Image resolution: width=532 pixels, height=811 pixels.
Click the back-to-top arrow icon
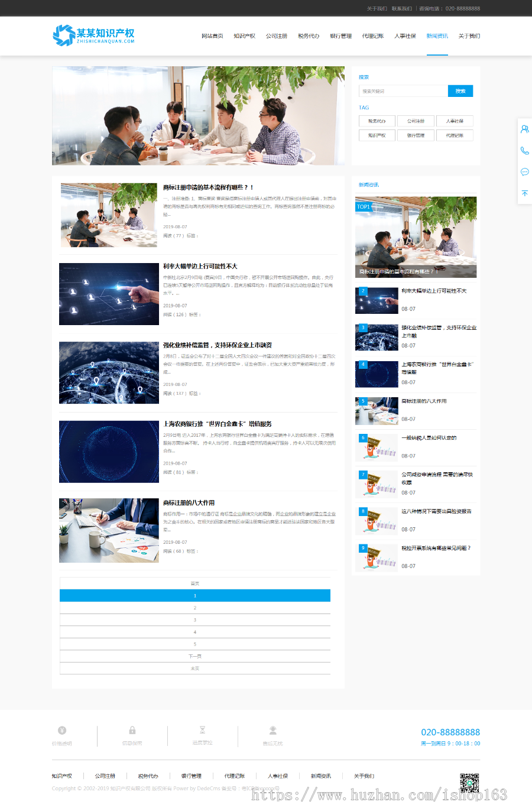coord(524,193)
